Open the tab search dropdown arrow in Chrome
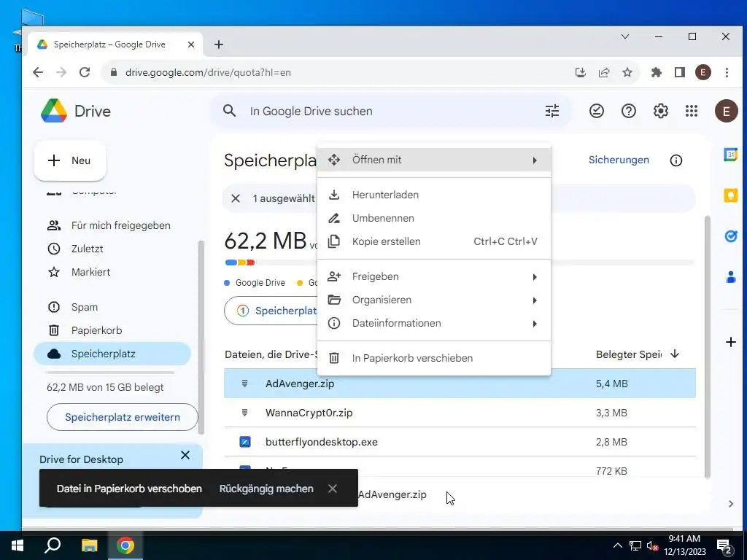 click(625, 36)
